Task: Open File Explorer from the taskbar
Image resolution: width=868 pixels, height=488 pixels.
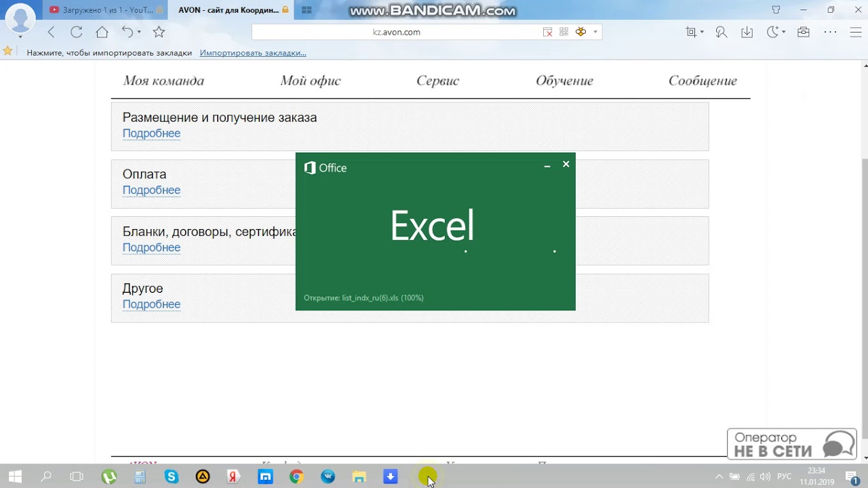Action: [x=359, y=477]
